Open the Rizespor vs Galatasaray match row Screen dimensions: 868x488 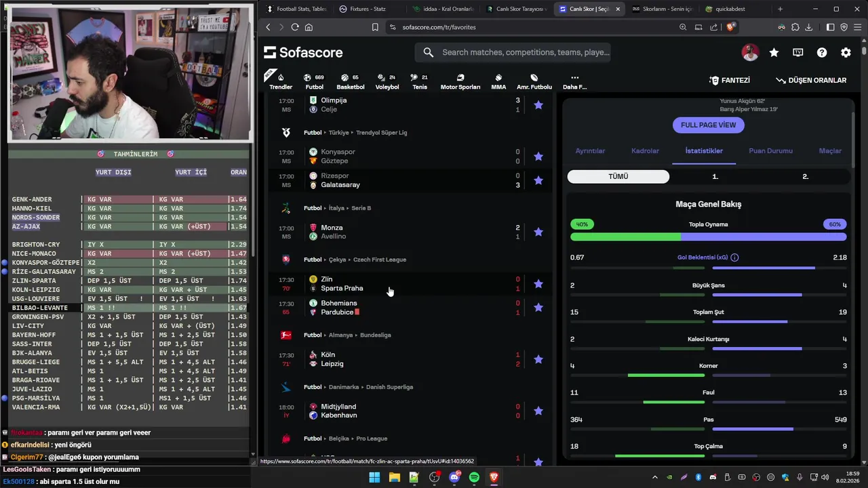(409, 180)
